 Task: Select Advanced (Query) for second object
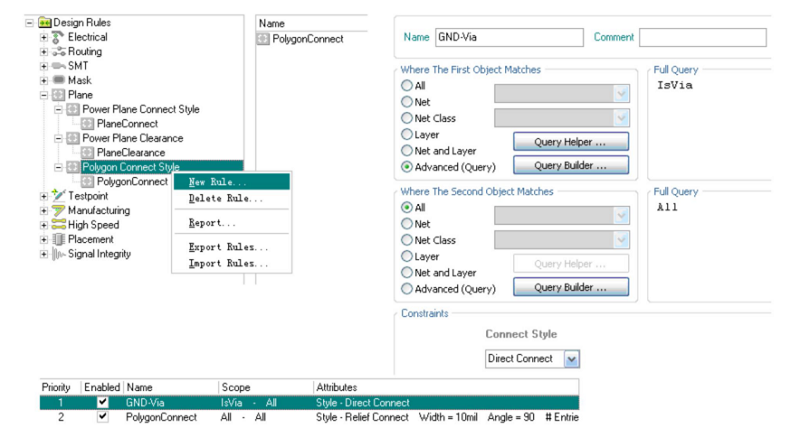click(x=406, y=289)
